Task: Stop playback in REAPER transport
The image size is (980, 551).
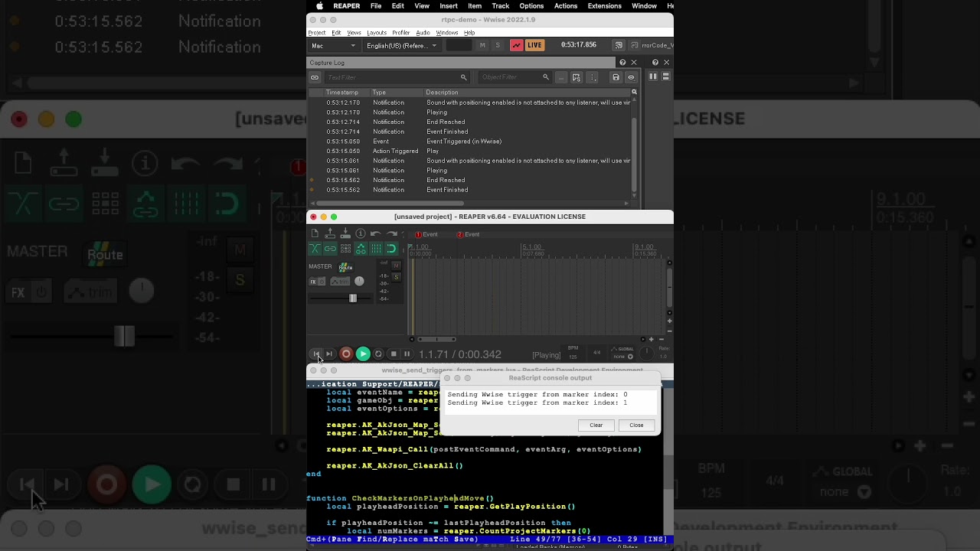Action: 394,354
